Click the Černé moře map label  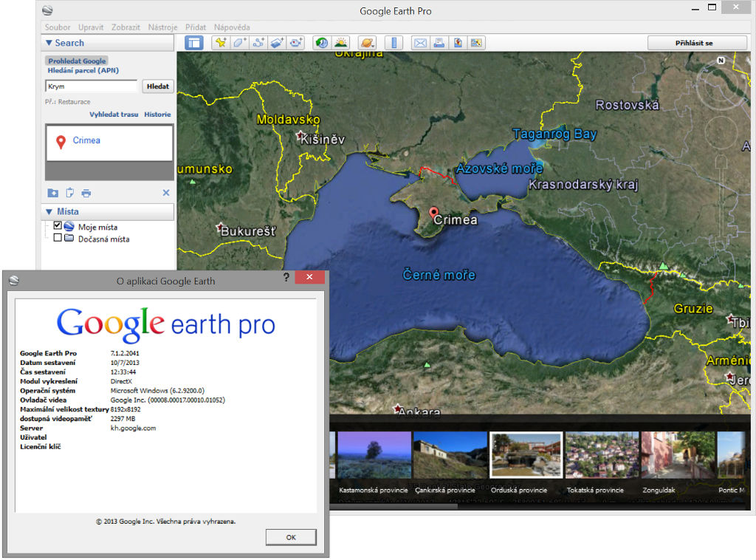(439, 275)
